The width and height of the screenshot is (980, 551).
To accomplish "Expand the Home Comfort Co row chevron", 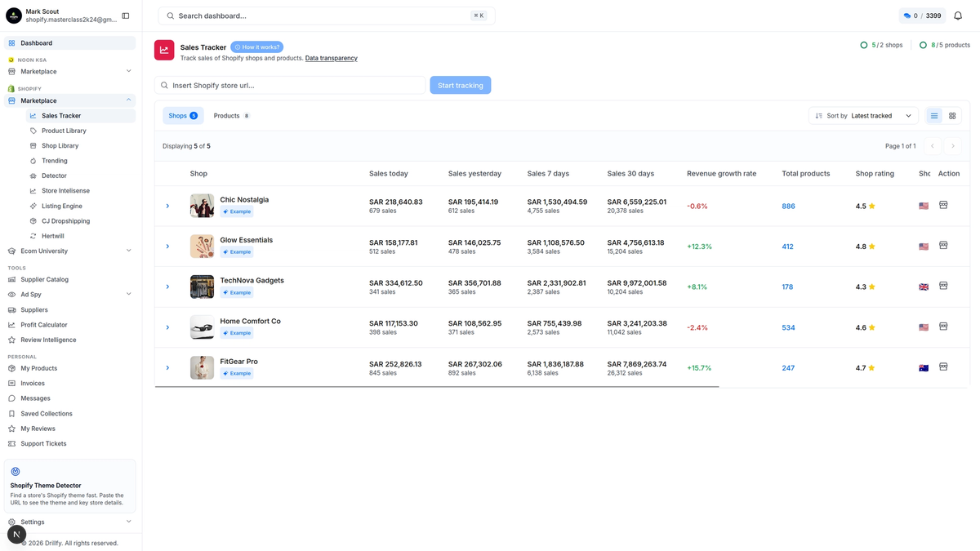I will (x=167, y=327).
